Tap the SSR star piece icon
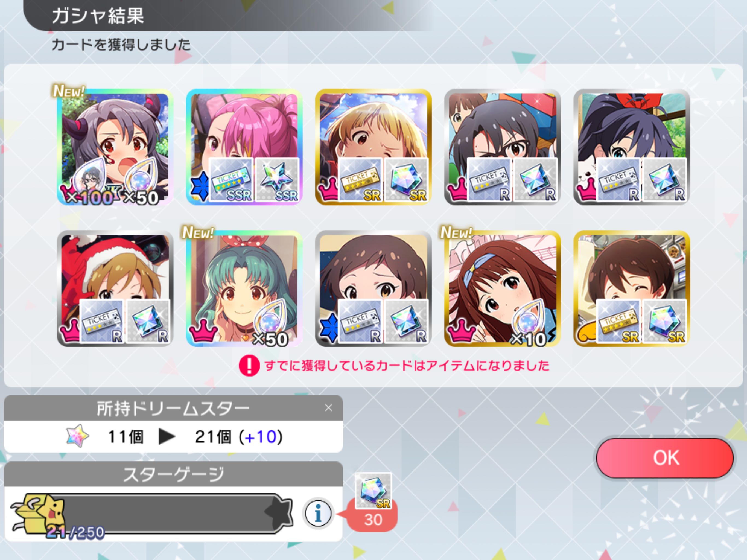 coord(277,180)
